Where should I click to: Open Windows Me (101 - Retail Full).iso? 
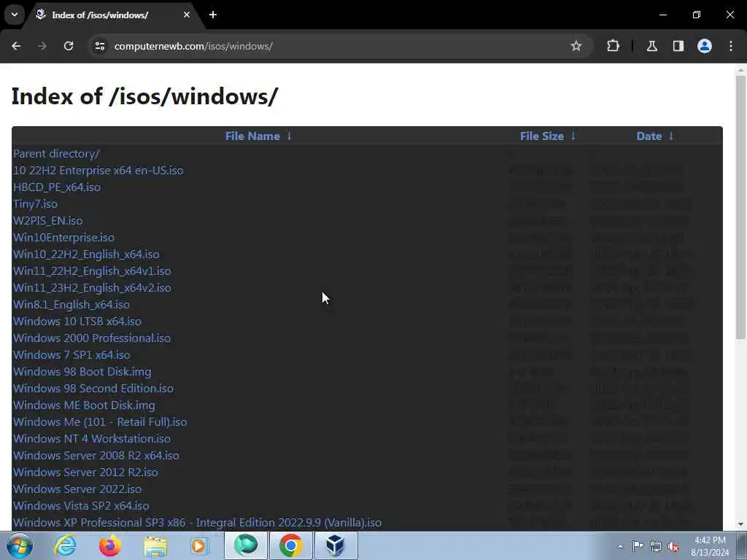100,422
